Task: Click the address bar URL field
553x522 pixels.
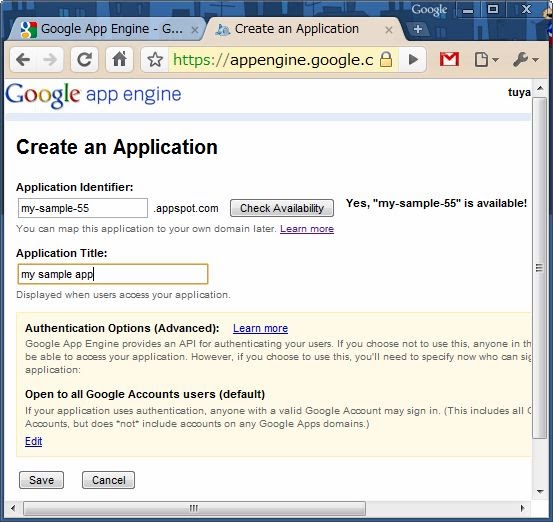Action: 273,60
